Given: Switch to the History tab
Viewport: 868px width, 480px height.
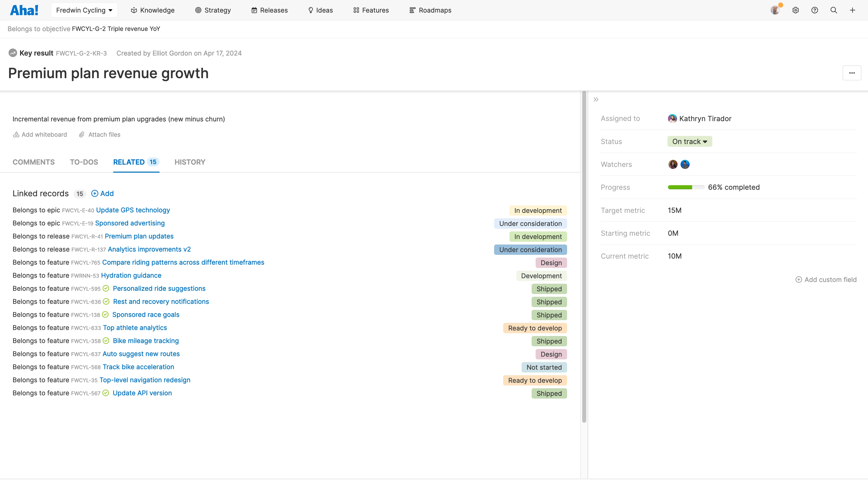Looking at the screenshot, I should pyautogui.click(x=190, y=162).
